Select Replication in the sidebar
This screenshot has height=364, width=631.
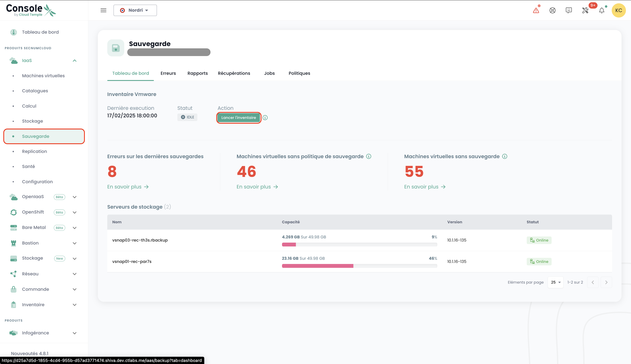coord(35,151)
